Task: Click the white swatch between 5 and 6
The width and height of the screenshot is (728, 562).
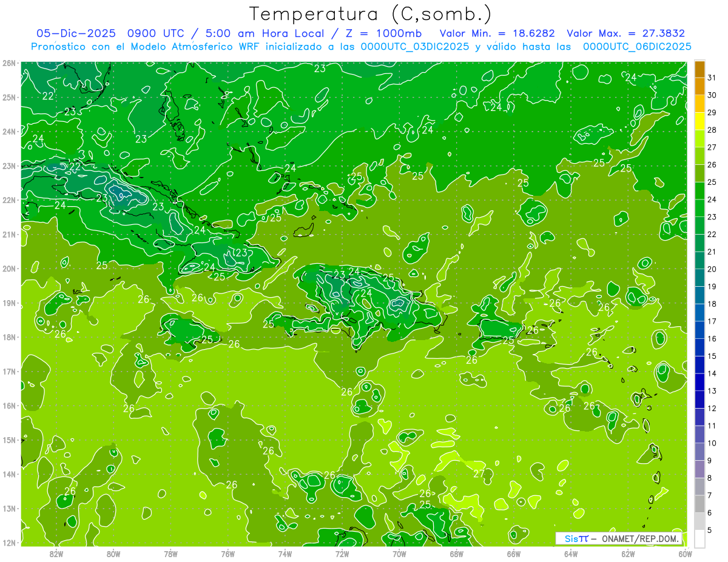Action: pyautogui.click(x=699, y=521)
